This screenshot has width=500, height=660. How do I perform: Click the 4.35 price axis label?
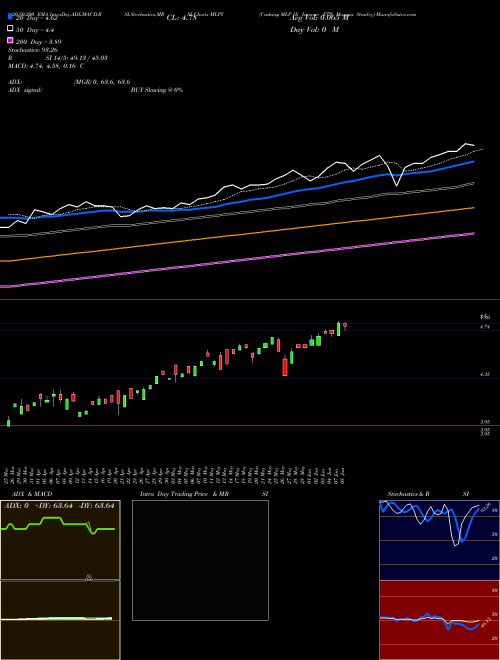point(485,374)
